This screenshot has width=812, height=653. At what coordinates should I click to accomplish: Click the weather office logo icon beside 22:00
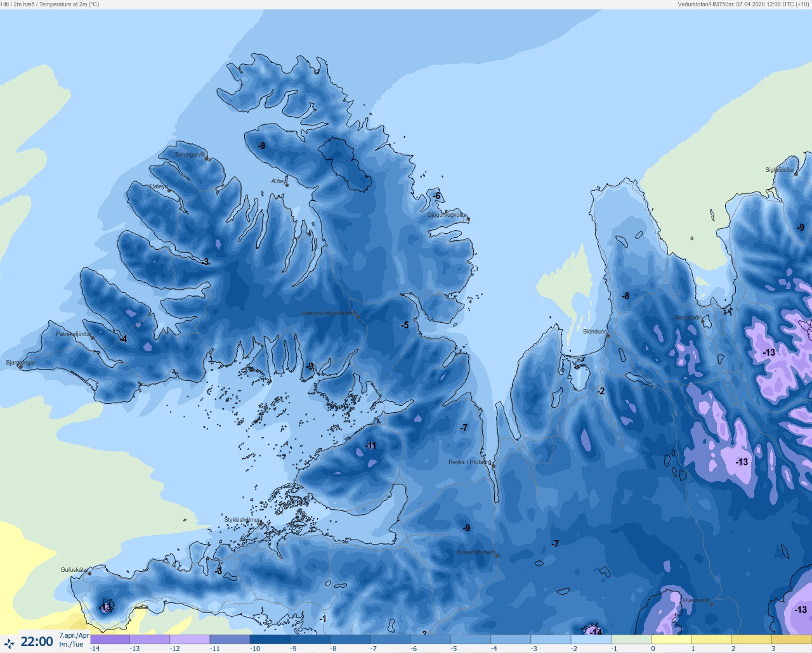[x=9, y=643]
